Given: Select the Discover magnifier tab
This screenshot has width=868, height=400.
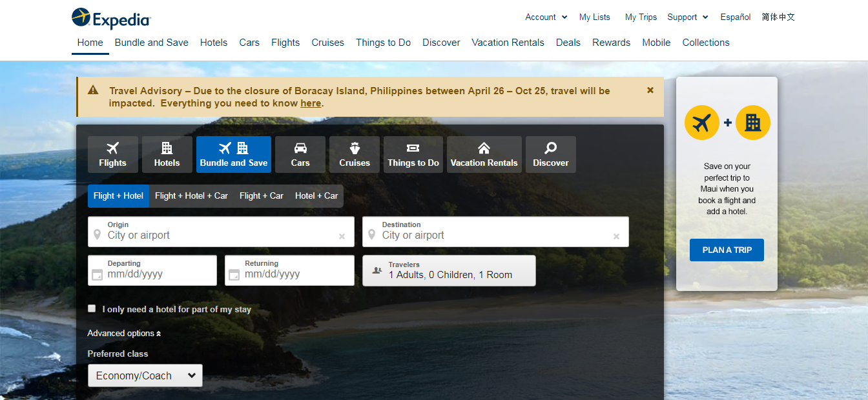Looking at the screenshot, I should tap(551, 155).
